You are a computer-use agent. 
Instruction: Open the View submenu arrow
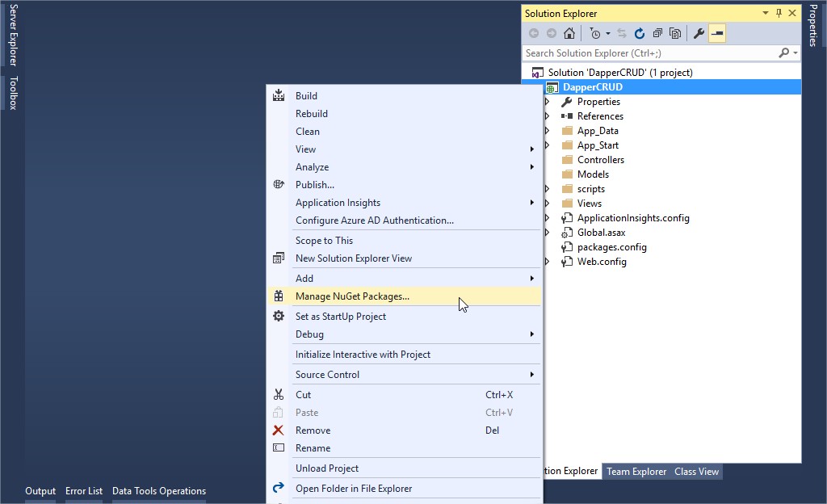click(532, 149)
